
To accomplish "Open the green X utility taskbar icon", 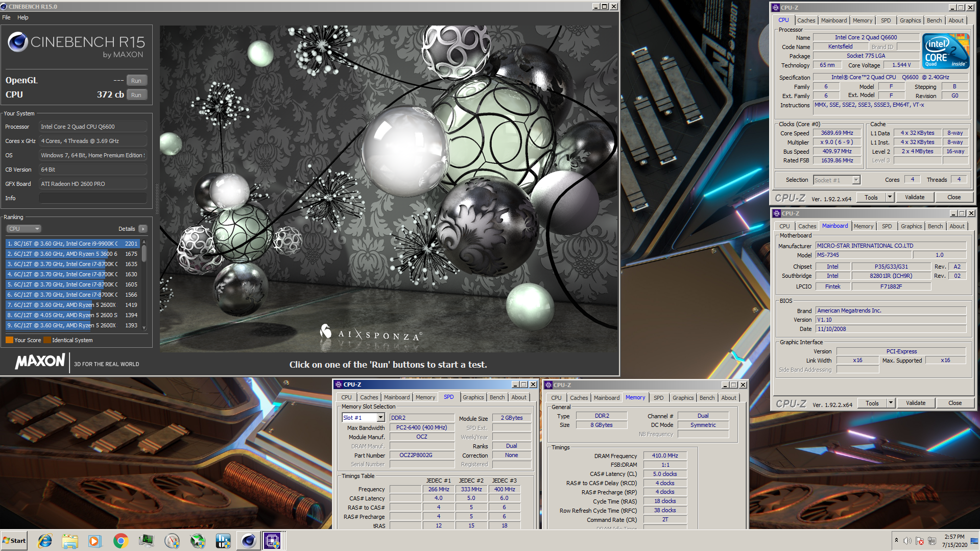I will 198,541.
